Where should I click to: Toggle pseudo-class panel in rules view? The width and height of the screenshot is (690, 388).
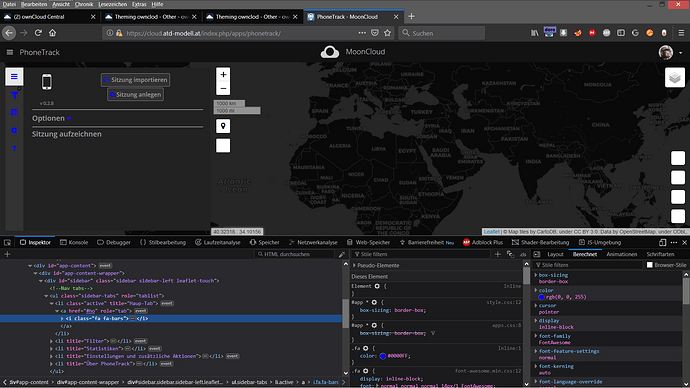(510, 254)
